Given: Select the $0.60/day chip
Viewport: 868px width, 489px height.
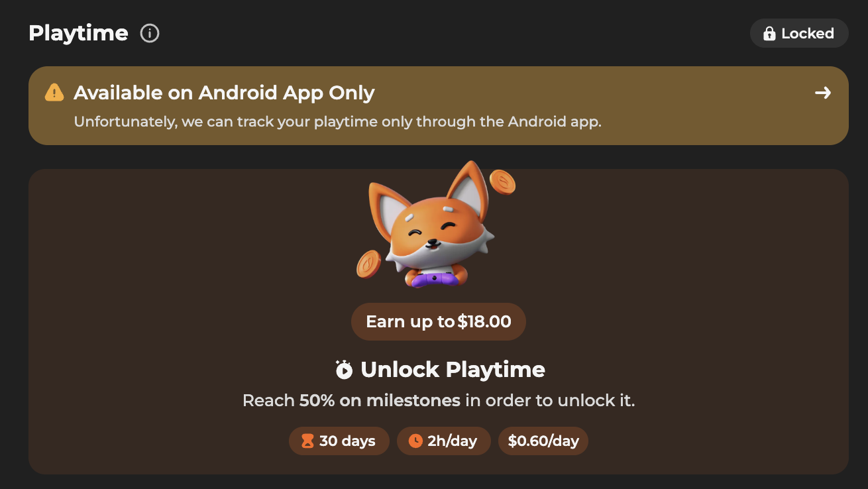Looking at the screenshot, I should point(543,441).
